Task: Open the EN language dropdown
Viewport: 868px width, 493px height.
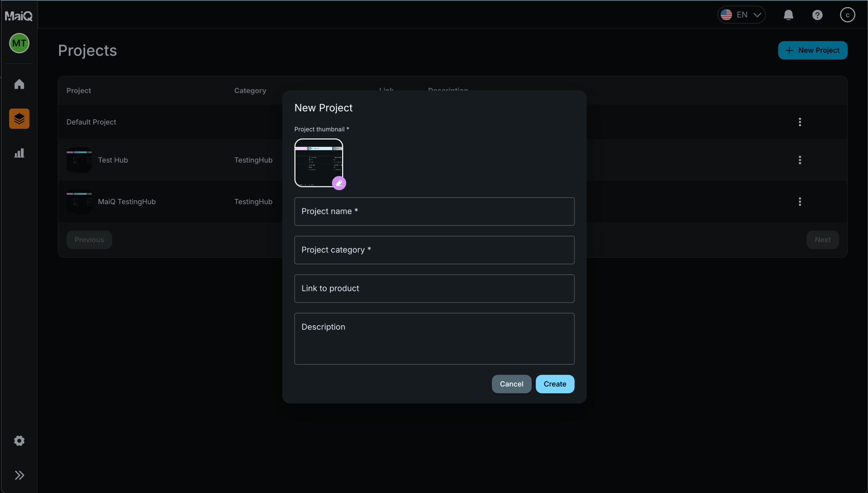Action: pyautogui.click(x=741, y=15)
